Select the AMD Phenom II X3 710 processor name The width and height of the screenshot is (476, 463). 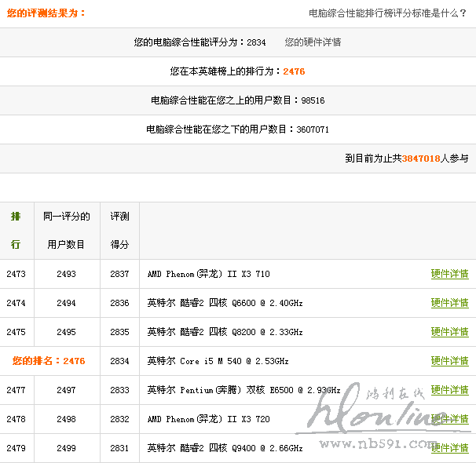pyautogui.click(x=208, y=274)
